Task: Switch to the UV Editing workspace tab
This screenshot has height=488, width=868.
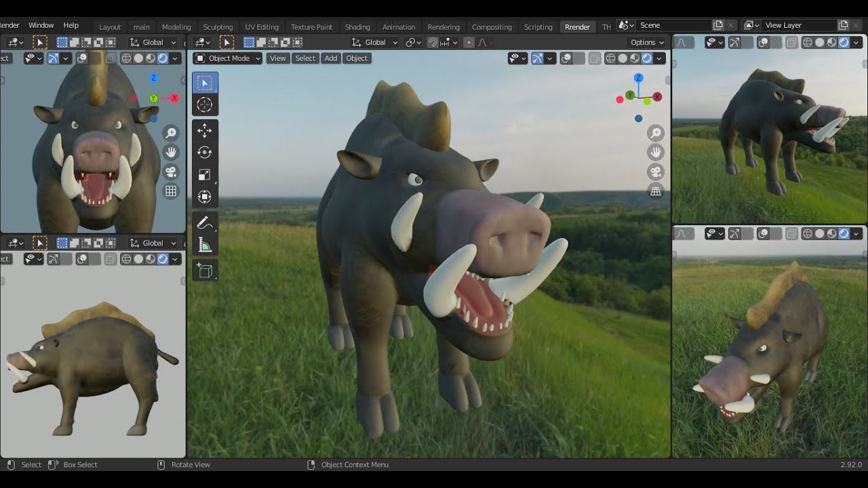Action: pos(262,27)
